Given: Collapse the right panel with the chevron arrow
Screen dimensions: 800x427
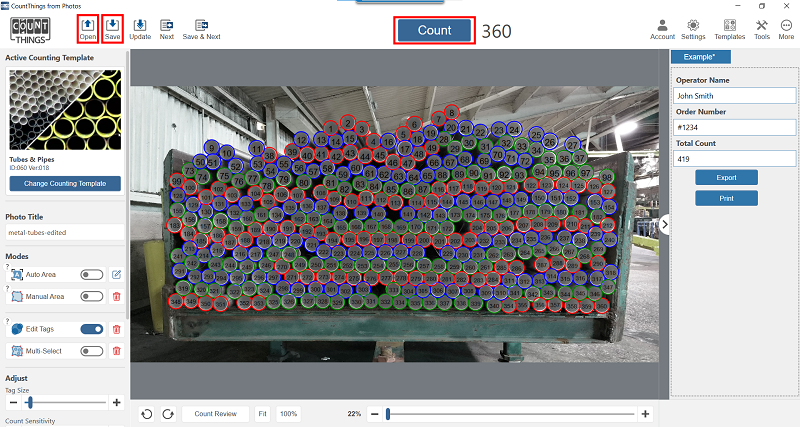Looking at the screenshot, I should (663, 225).
